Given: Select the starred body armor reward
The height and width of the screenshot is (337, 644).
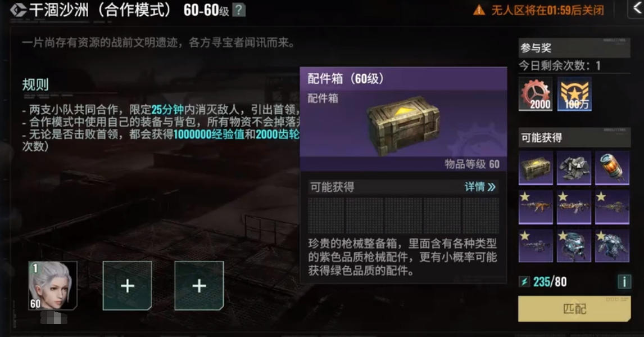Looking at the screenshot, I should (612, 245).
